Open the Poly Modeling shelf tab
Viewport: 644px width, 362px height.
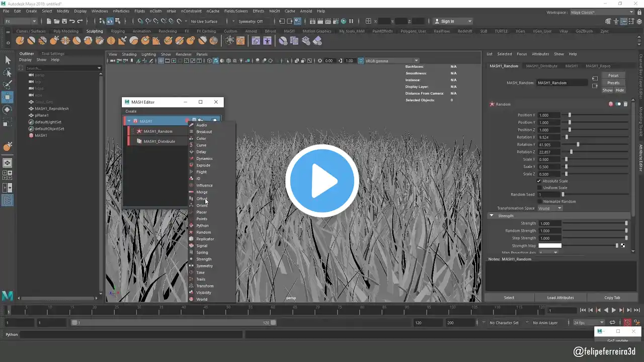[66, 31]
